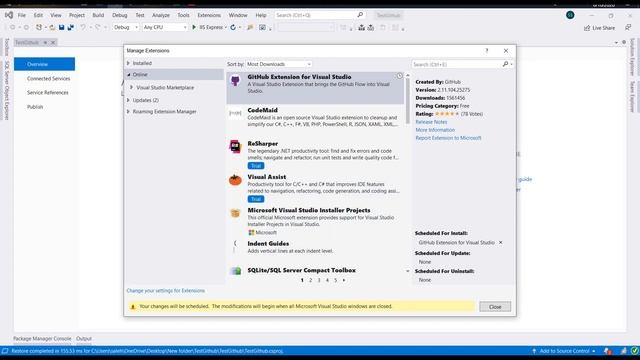Expand Visual Studio Marketplace node
This screenshot has height=360, width=640.
click(x=131, y=87)
